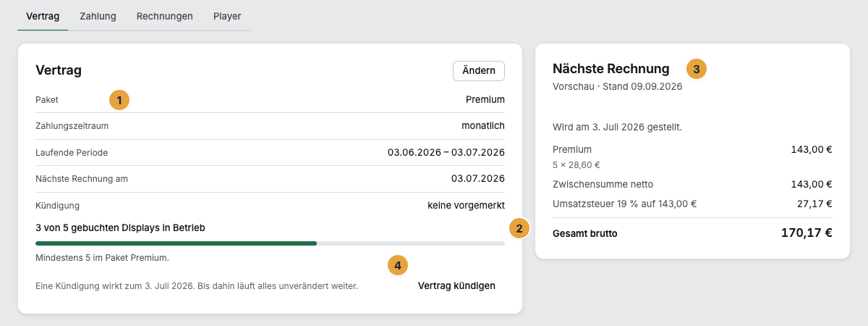Select the Premium package value
The image size is (868, 326).
tap(485, 100)
